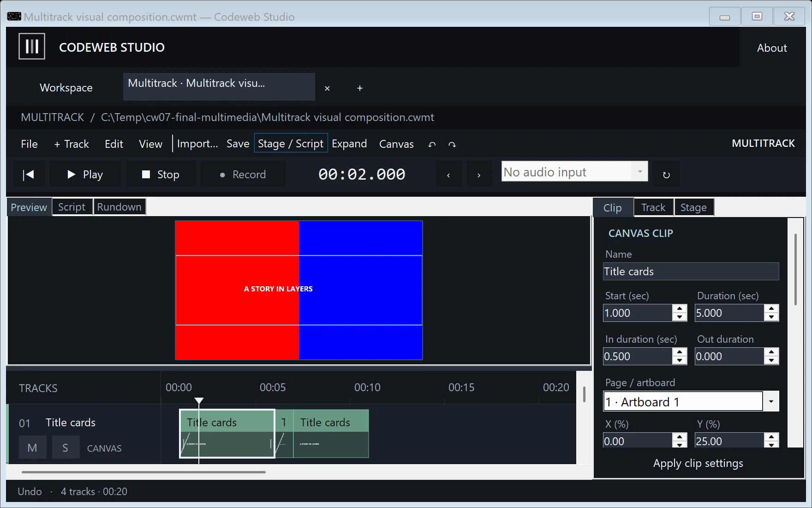Open the File menu
Screen dimensions: 812x508
[29, 144]
